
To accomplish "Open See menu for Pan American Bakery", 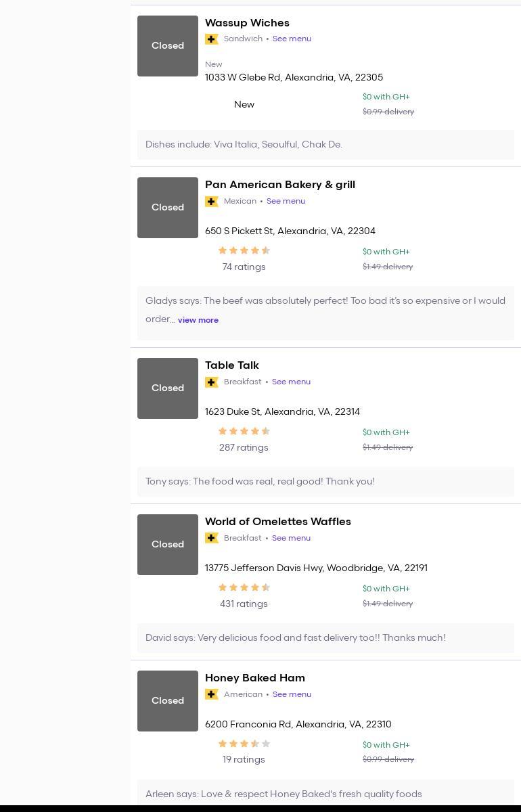I will (x=286, y=201).
